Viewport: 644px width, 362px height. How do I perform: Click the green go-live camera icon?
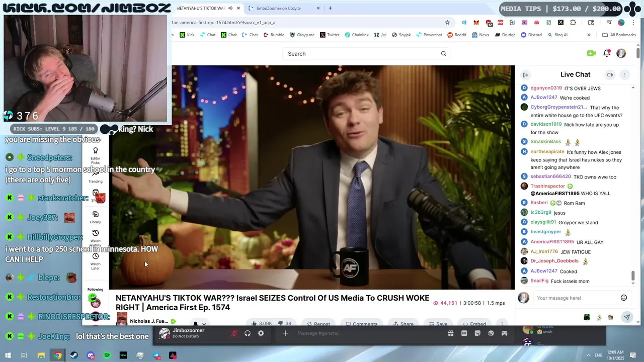pyautogui.click(x=591, y=53)
